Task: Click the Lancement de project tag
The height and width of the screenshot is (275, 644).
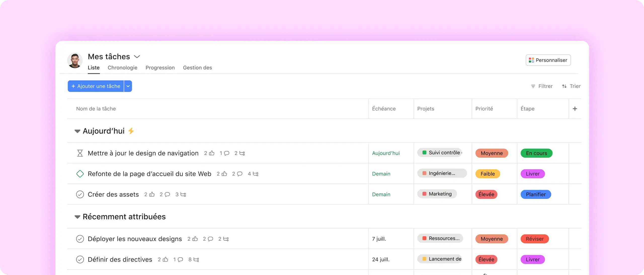Action: tap(440, 259)
